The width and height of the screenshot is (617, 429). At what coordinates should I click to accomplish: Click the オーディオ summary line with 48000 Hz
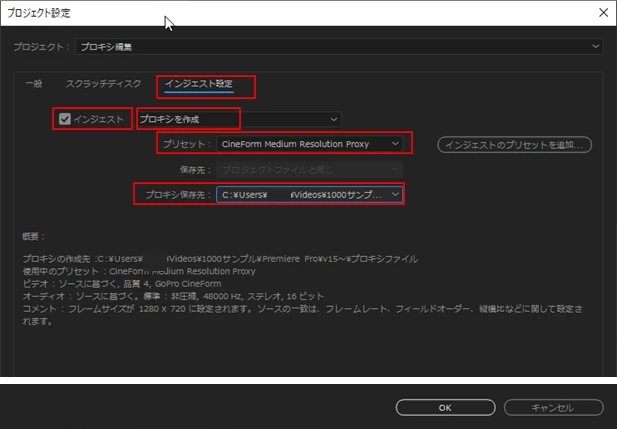click(x=173, y=296)
